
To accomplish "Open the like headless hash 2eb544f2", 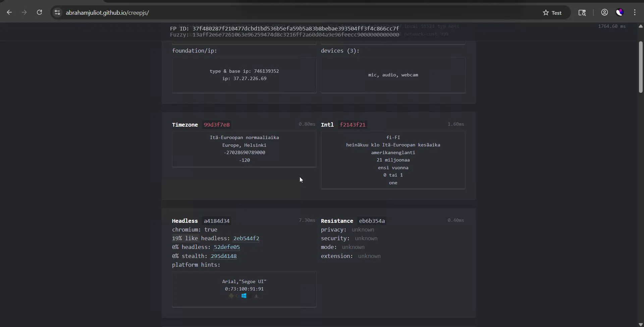I will 246,238.
